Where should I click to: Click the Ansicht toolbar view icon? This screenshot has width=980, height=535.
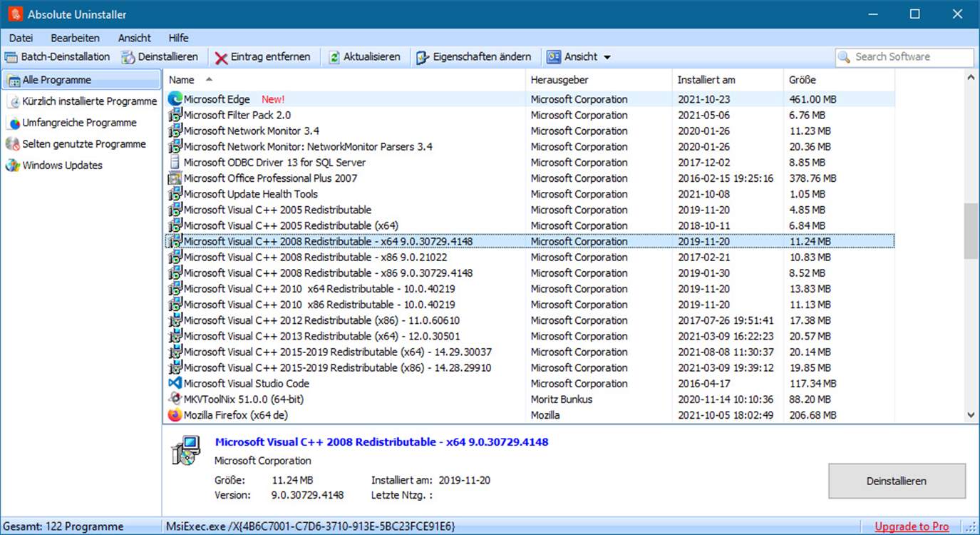pos(554,57)
